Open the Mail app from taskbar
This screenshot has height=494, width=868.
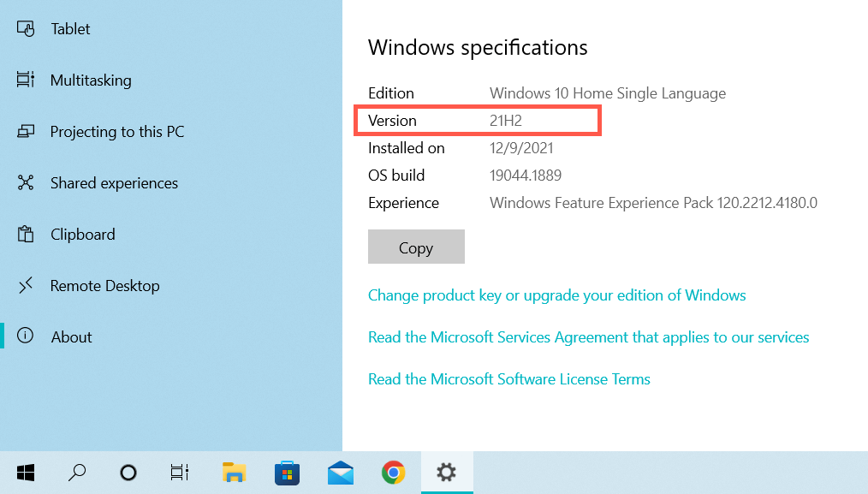pyautogui.click(x=341, y=472)
